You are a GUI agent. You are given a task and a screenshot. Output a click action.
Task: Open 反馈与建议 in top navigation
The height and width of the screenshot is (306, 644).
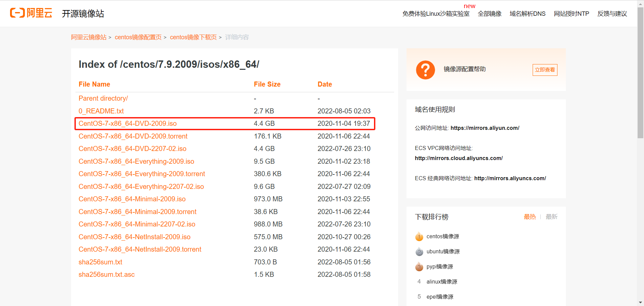pyautogui.click(x=612, y=14)
